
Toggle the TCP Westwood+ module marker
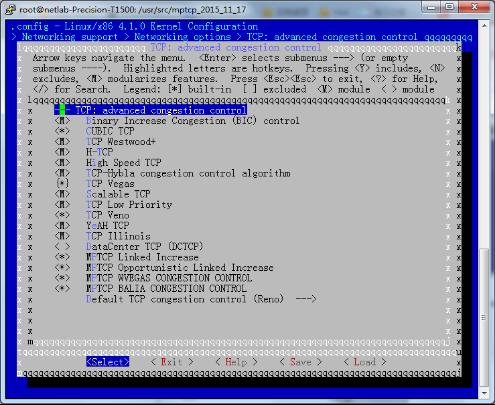click(62, 142)
